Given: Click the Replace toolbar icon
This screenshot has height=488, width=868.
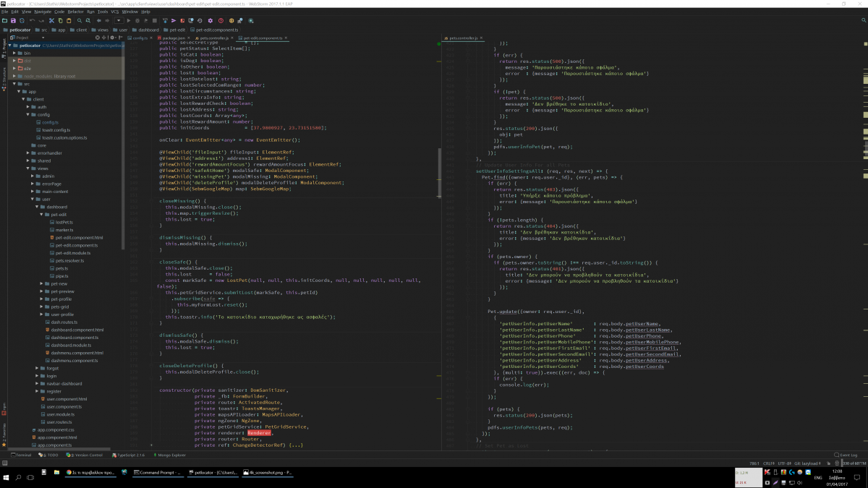Looking at the screenshot, I should pos(89,20).
